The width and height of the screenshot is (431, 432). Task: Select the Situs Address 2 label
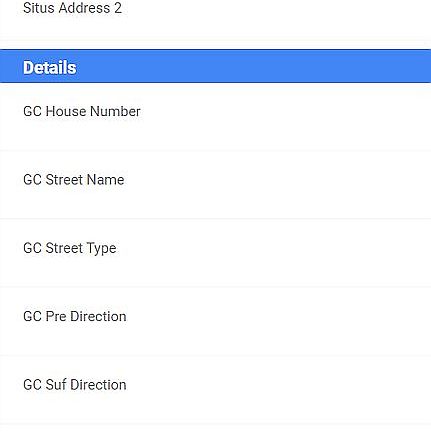[72, 8]
